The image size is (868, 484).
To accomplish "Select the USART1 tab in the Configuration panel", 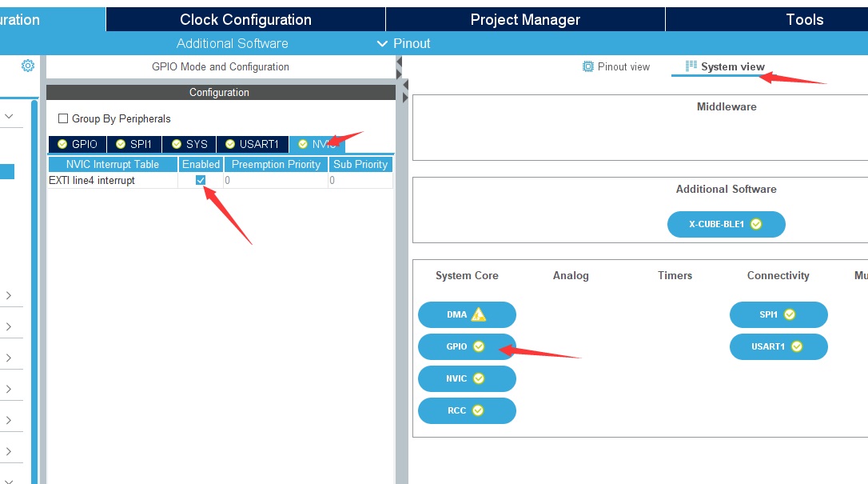I will [x=253, y=144].
